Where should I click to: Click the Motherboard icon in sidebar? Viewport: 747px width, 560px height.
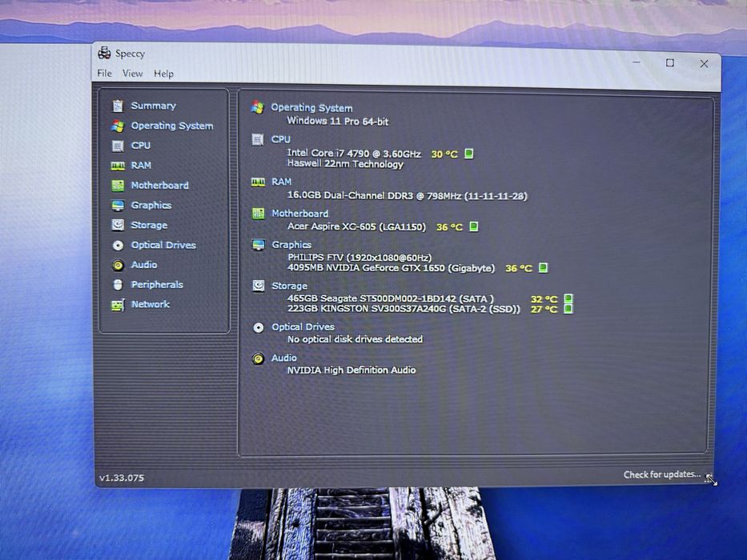coord(118,186)
